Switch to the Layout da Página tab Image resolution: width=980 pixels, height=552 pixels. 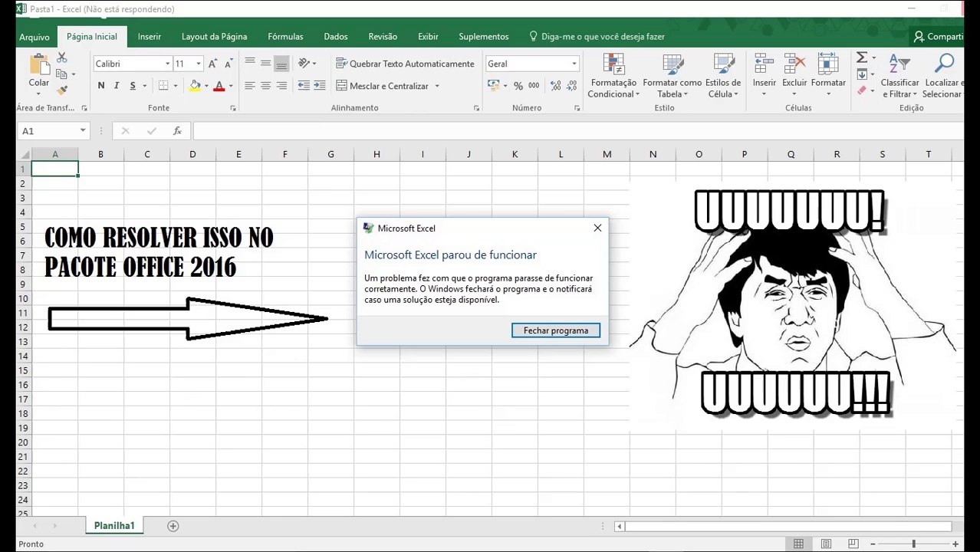point(214,36)
